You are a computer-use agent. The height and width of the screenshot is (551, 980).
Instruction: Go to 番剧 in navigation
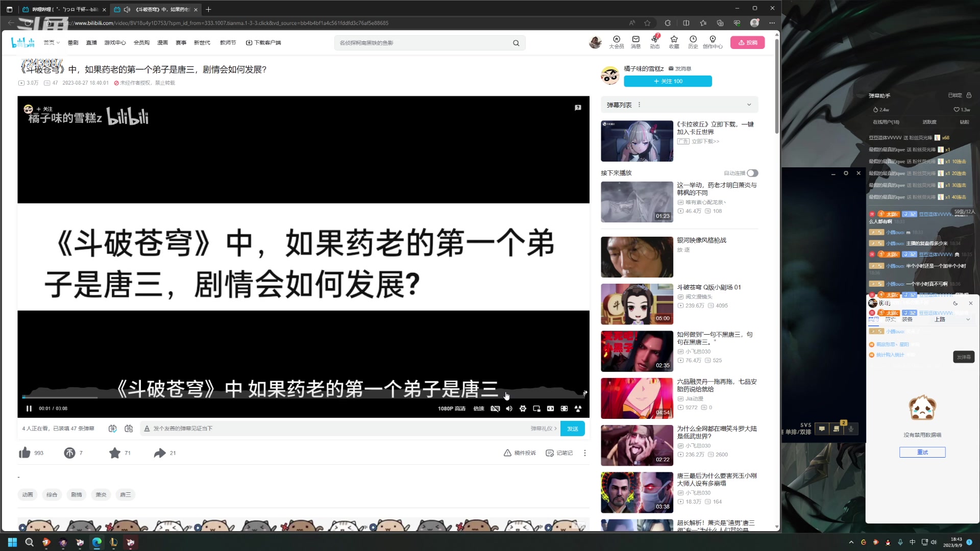point(73,43)
